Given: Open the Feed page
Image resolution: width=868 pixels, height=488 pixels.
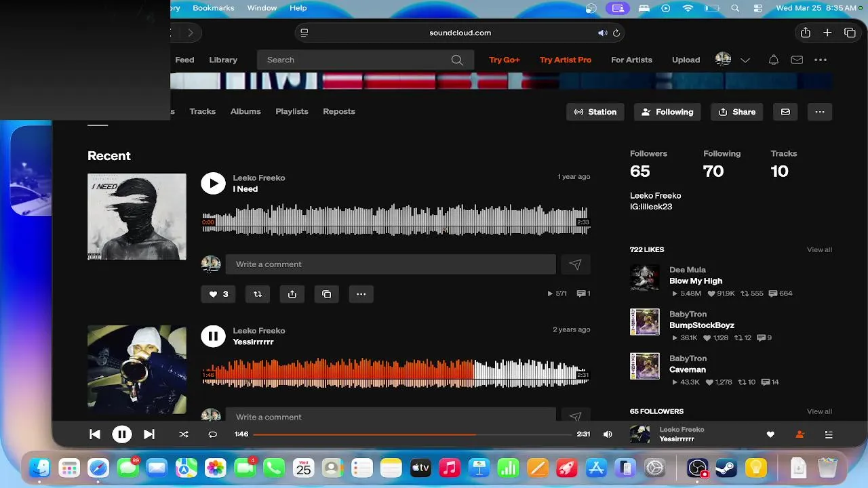Looking at the screenshot, I should pos(184,60).
